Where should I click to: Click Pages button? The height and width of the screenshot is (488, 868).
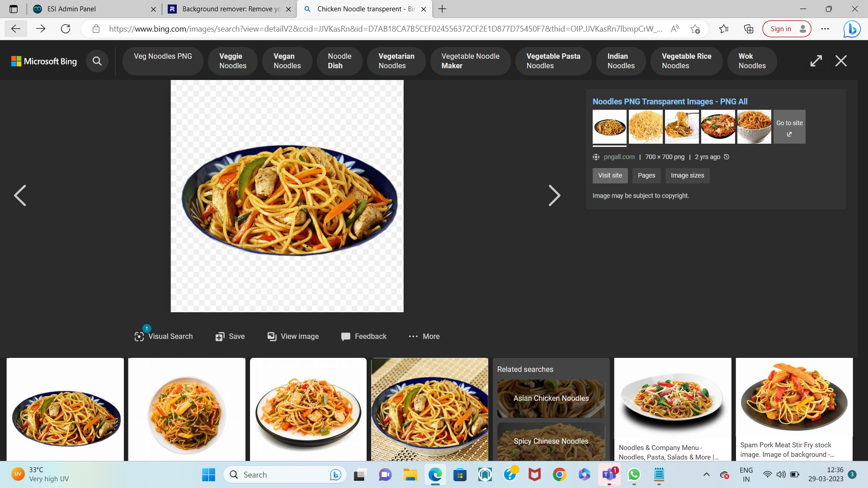[x=646, y=175]
